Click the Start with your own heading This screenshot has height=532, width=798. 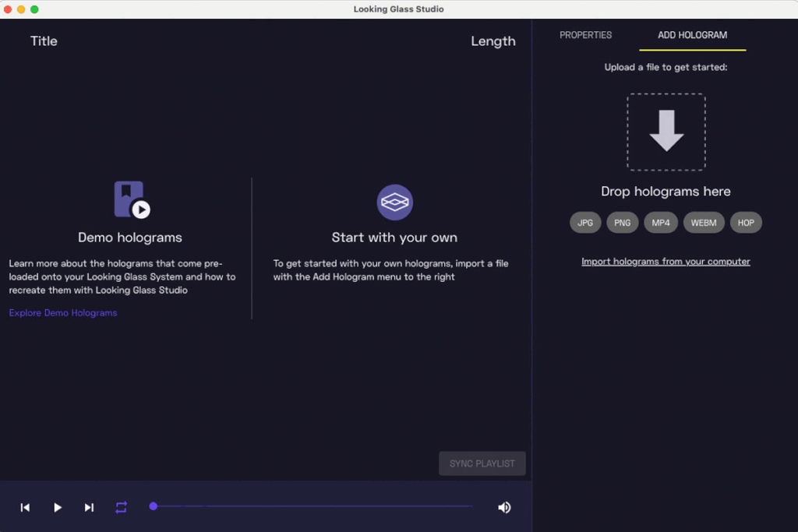click(394, 238)
